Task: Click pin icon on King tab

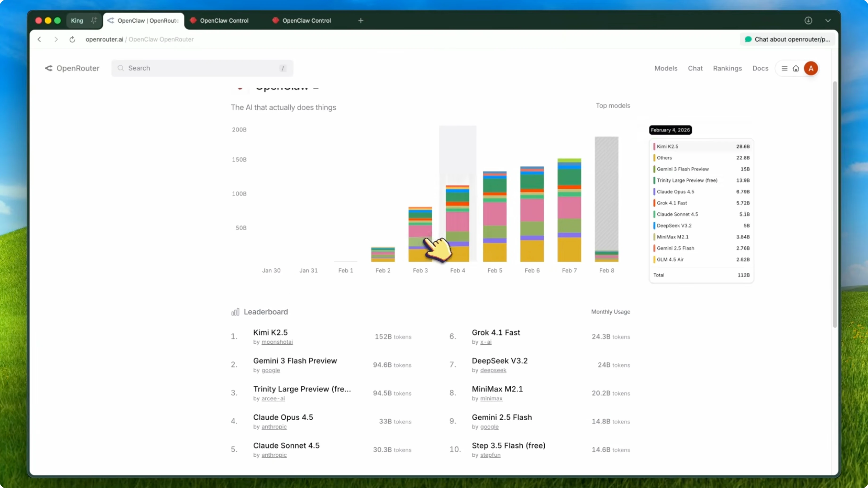Action: click(94, 21)
